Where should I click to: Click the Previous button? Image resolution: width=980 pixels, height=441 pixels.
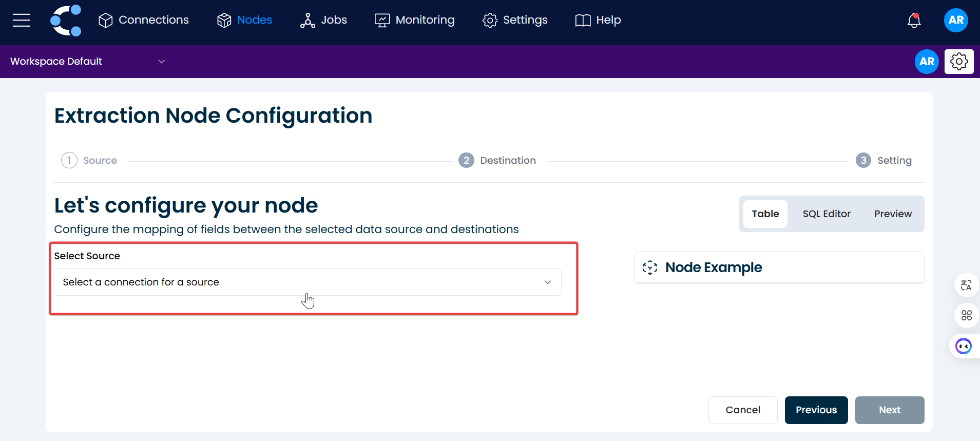click(x=816, y=410)
